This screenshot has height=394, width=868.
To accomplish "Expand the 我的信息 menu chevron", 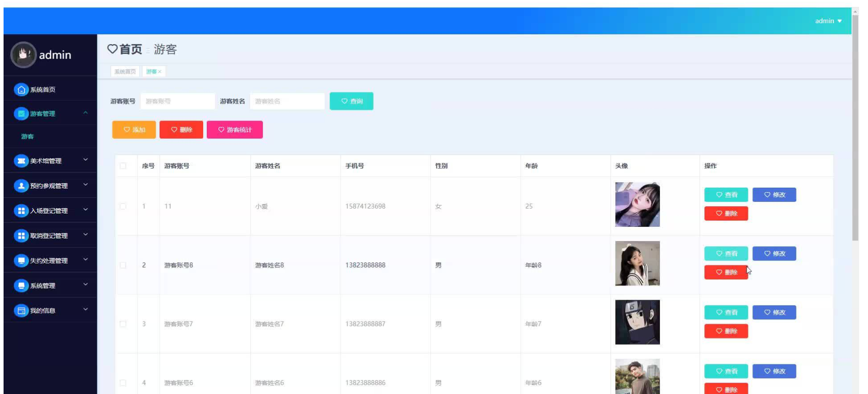I will (x=85, y=309).
